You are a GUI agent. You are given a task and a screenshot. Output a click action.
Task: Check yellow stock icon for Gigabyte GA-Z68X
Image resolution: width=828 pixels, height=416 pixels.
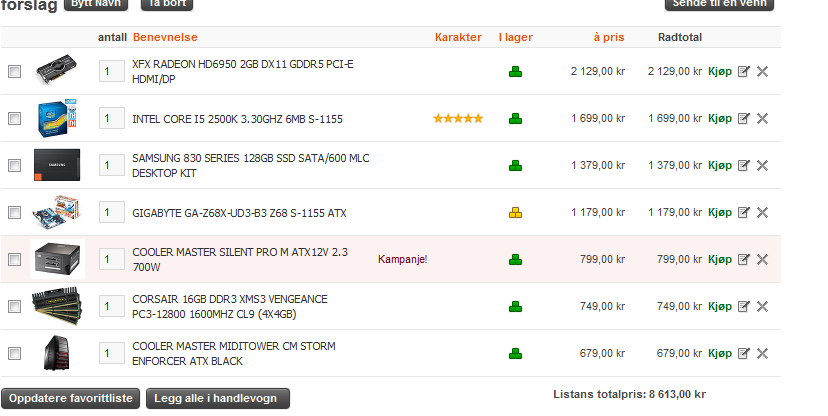(515, 213)
